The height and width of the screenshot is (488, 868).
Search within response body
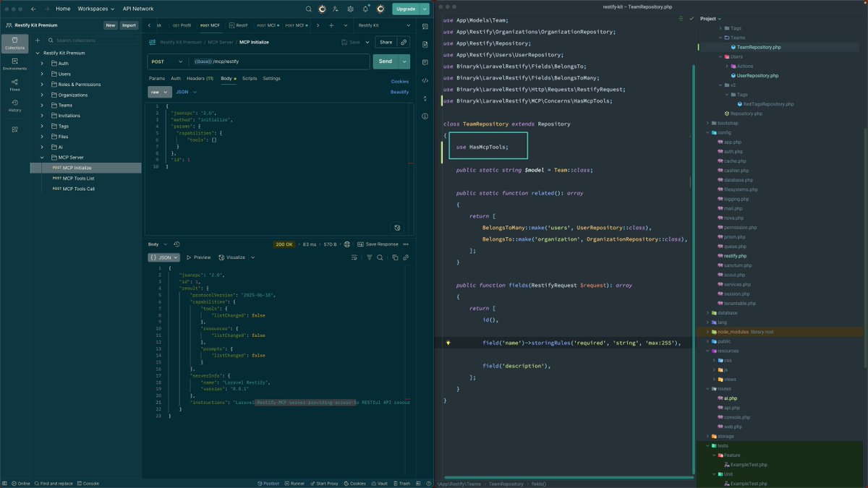click(x=379, y=257)
